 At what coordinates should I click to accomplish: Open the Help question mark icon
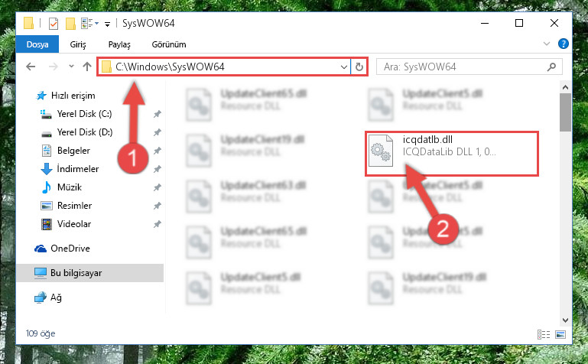point(563,44)
